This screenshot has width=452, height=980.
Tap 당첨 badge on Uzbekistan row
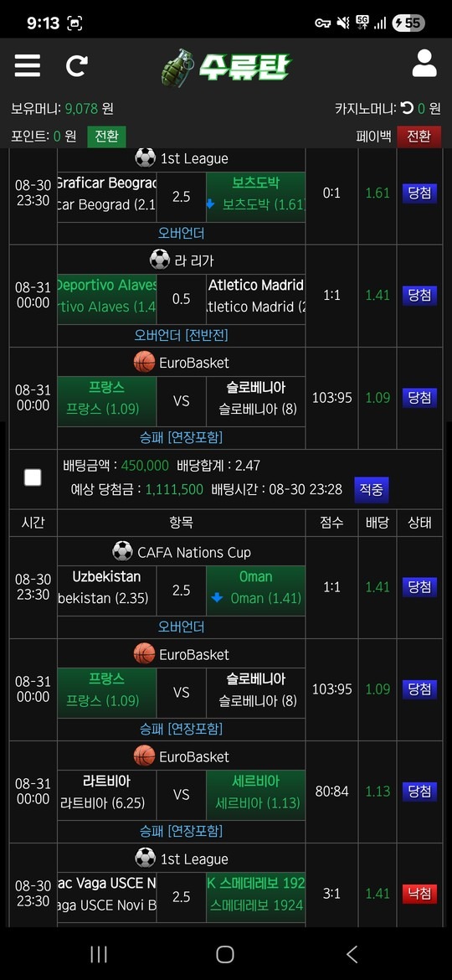(419, 587)
